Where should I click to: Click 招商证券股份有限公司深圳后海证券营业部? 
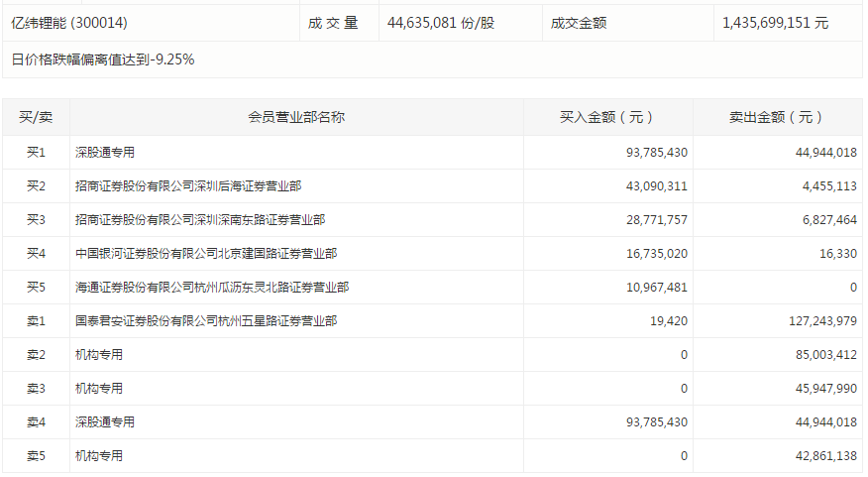[188, 186]
